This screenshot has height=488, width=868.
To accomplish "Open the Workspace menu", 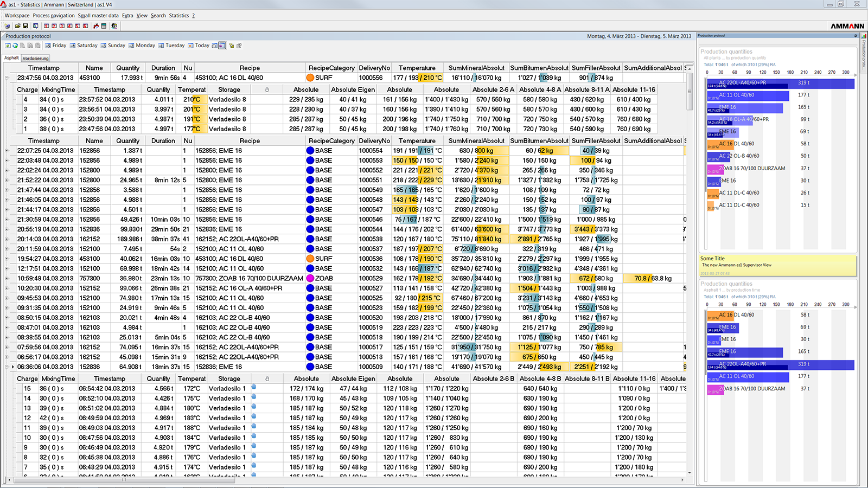I will [x=17, y=16].
